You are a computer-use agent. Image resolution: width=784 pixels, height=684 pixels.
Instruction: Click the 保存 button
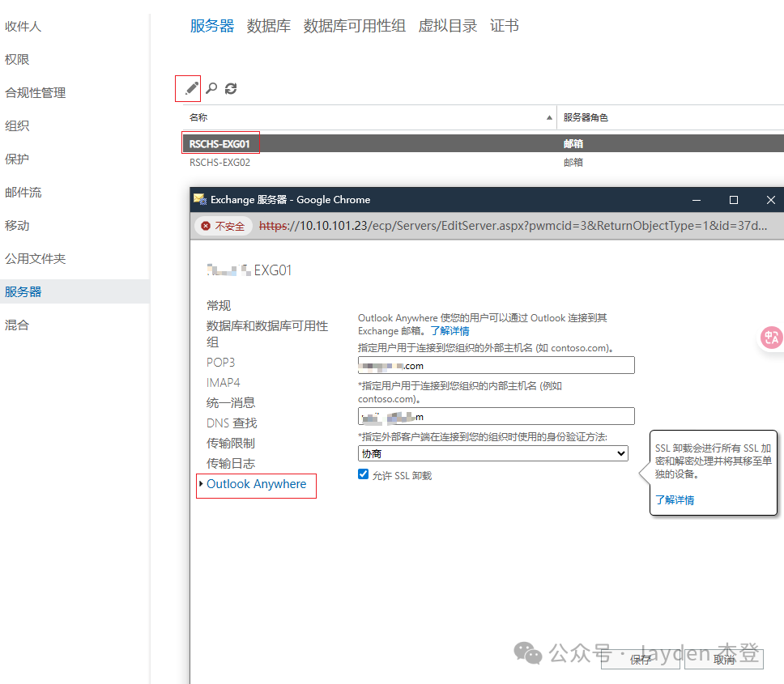tap(641, 659)
